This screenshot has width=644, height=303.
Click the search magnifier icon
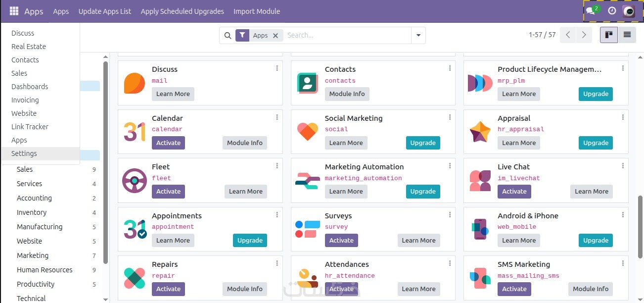228,36
